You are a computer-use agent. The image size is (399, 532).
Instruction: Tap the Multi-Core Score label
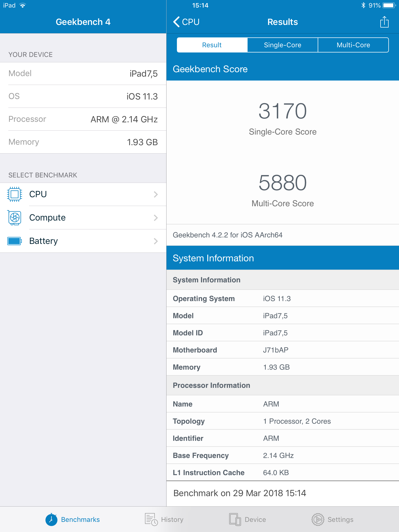click(283, 203)
